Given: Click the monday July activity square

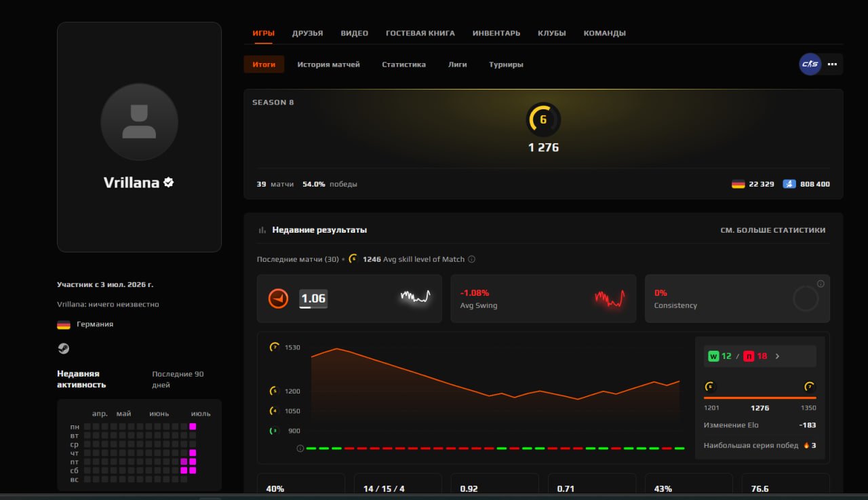Looking at the screenshot, I should click(193, 427).
